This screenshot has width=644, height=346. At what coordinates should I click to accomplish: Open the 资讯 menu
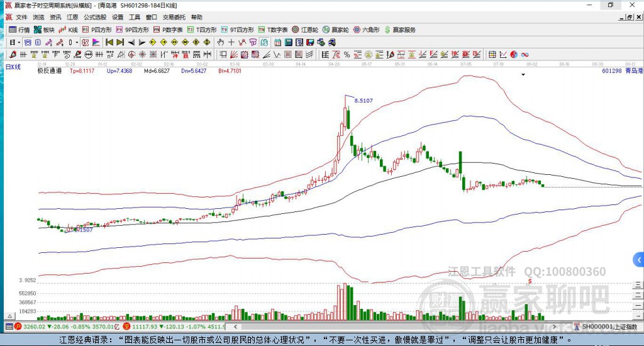click(x=55, y=17)
